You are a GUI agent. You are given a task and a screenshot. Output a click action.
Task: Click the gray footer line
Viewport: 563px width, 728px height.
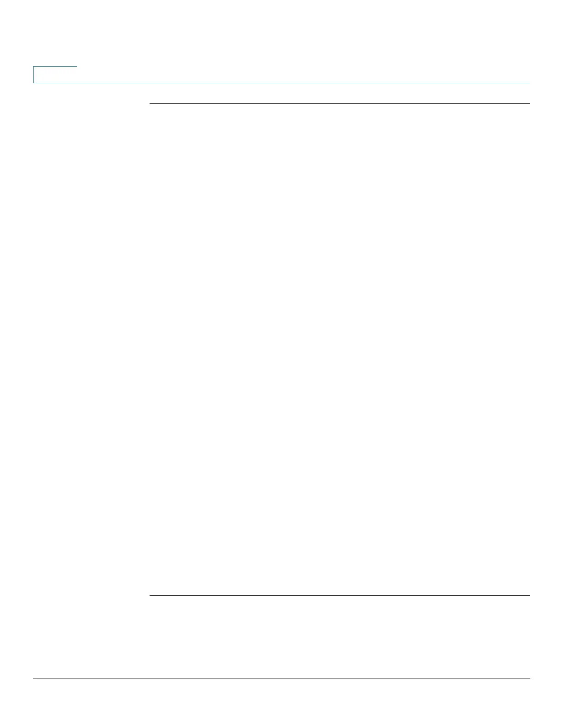(x=281, y=678)
